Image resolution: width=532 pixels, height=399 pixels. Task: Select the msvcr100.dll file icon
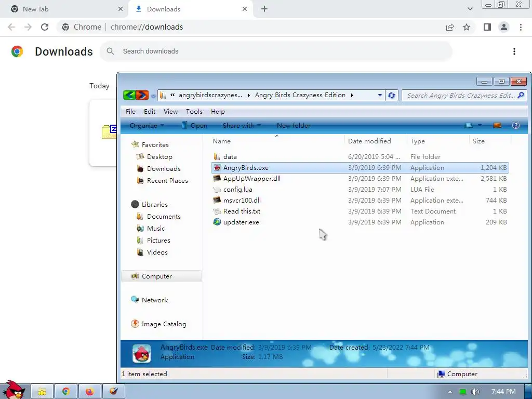(x=217, y=200)
